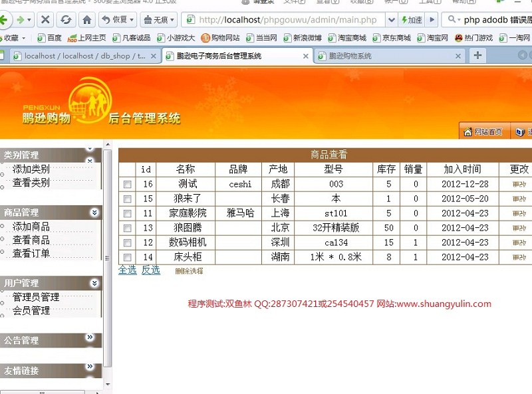Screen dimensions: 532x394
Task: Tick the checkbox for 家庭影院 row
Action: (x=128, y=213)
